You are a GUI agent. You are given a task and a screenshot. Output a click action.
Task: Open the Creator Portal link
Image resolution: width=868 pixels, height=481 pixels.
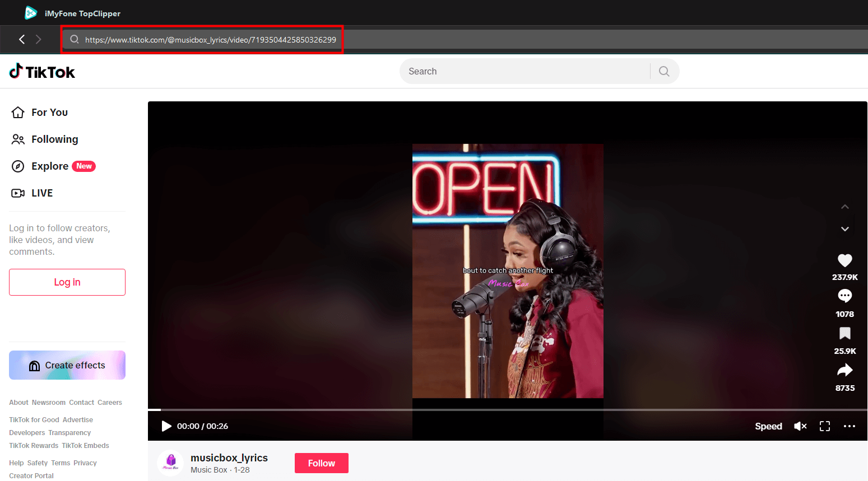tap(31, 476)
